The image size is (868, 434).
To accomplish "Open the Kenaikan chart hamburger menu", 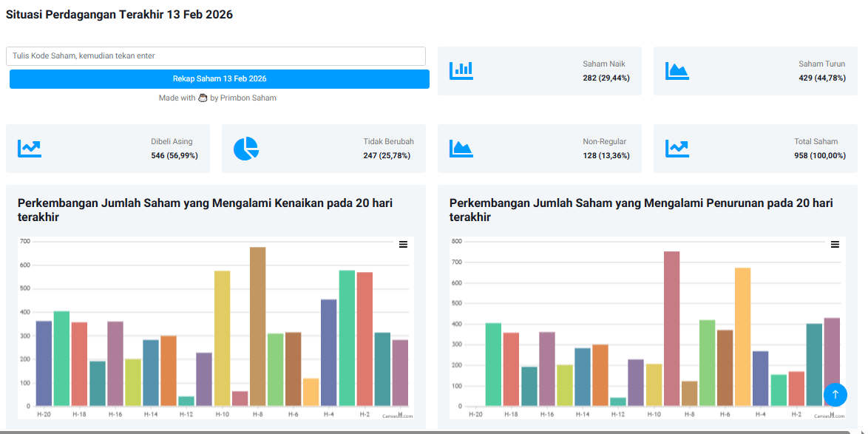I will pyautogui.click(x=403, y=244).
